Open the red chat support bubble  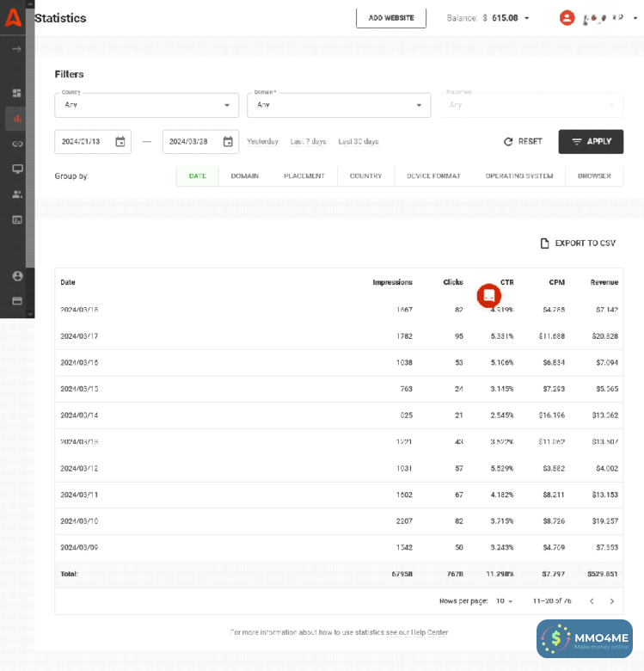pyautogui.click(x=488, y=295)
